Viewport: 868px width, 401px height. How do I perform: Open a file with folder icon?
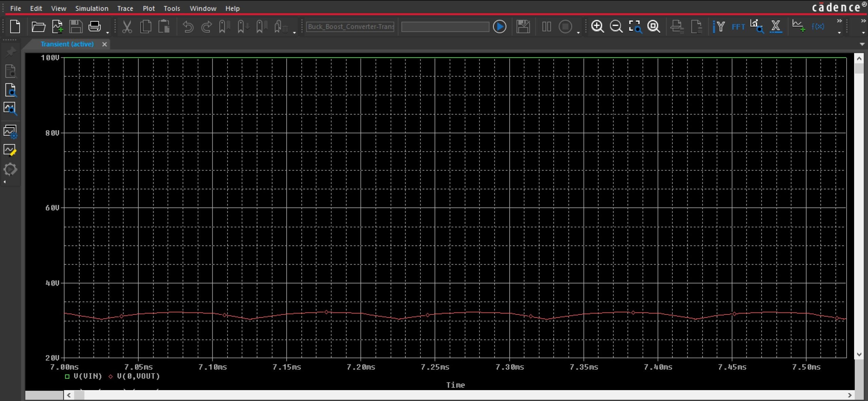(x=38, y=26)
